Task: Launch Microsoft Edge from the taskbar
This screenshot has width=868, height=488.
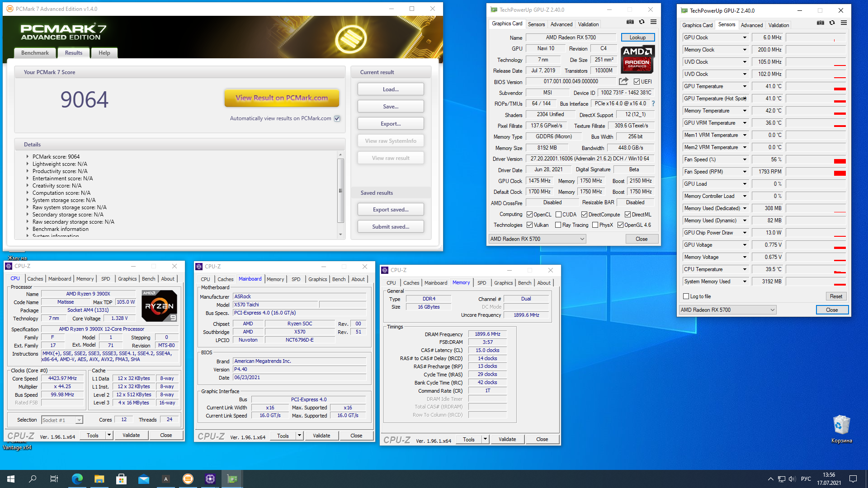Action: click(77, 479)
